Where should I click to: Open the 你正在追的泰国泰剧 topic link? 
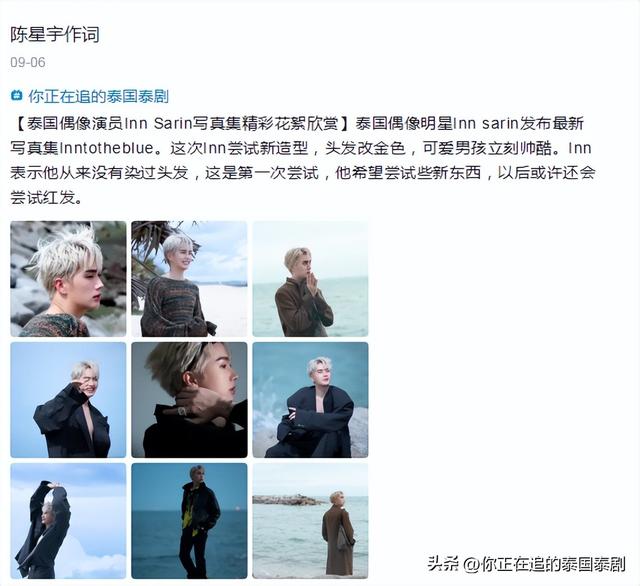tap(98, 96)
